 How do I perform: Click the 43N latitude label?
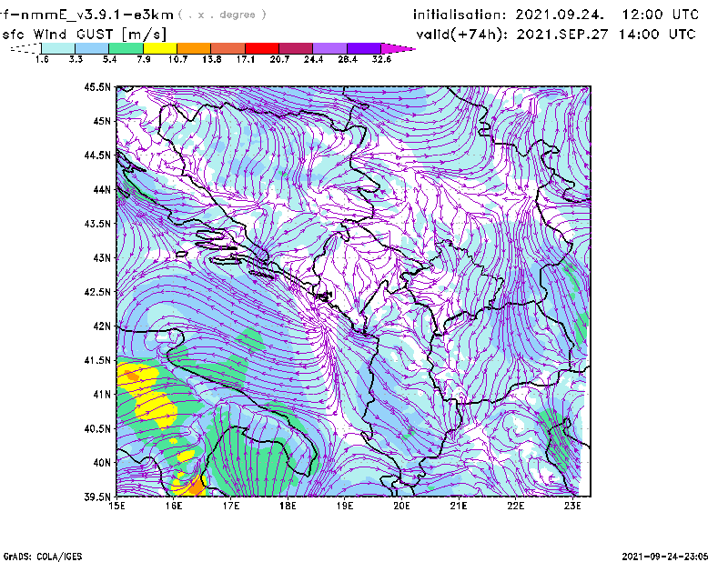pyautogui.click(x=102, y=257)
